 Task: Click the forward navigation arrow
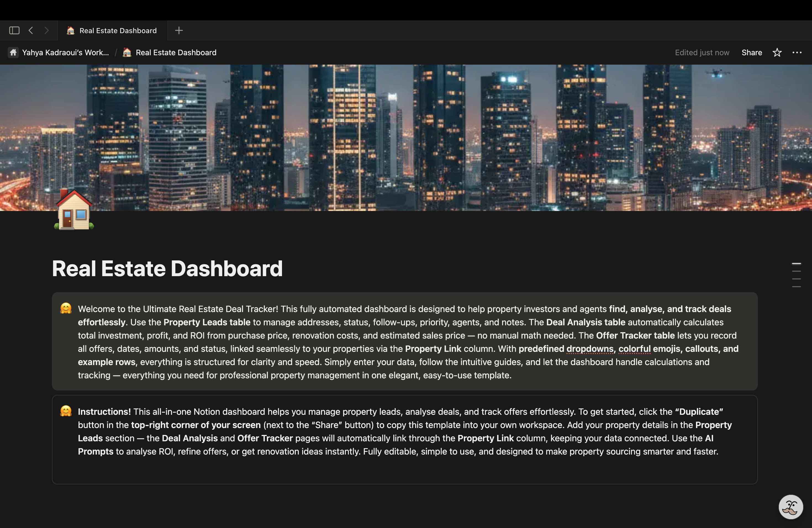tap(47, 30)
